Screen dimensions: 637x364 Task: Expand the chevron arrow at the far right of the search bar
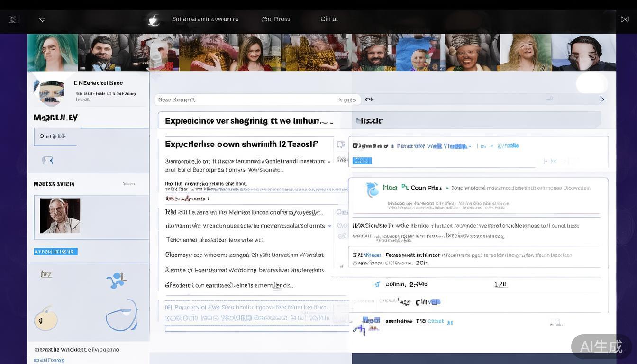(602, 99)
